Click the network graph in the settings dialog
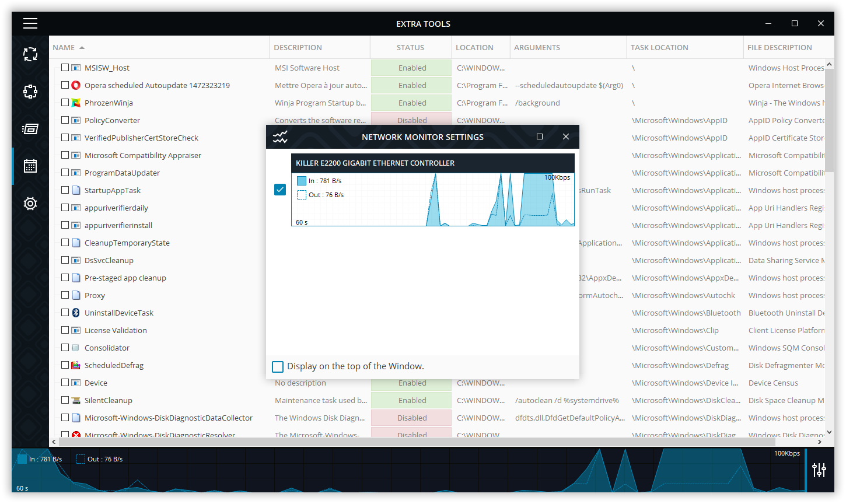The image size is (846, 504). pos(433,199)
